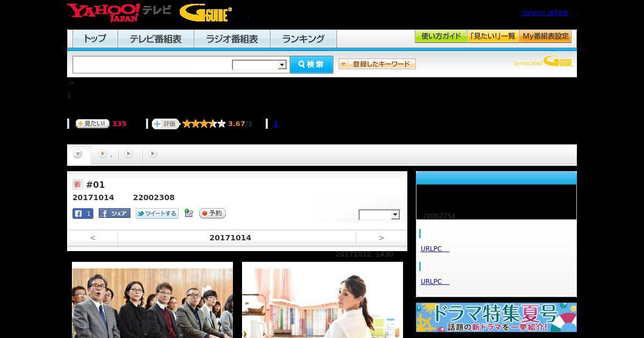This screenshot has width=644, height=338.
Task: Open the first URLPC link in sidebar
Action: pos(435,249)
